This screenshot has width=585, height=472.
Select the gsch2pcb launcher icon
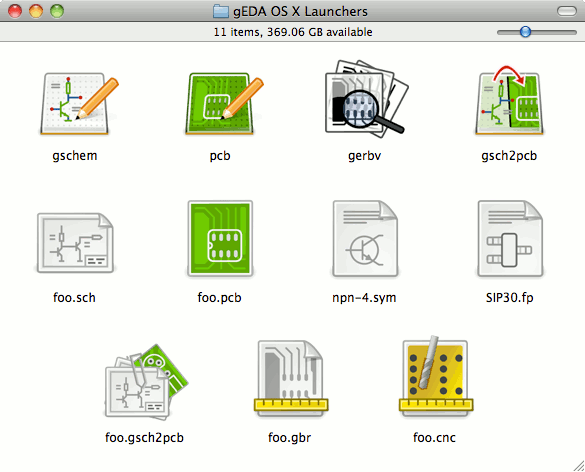pyautogui.click(x=509, y=101)
